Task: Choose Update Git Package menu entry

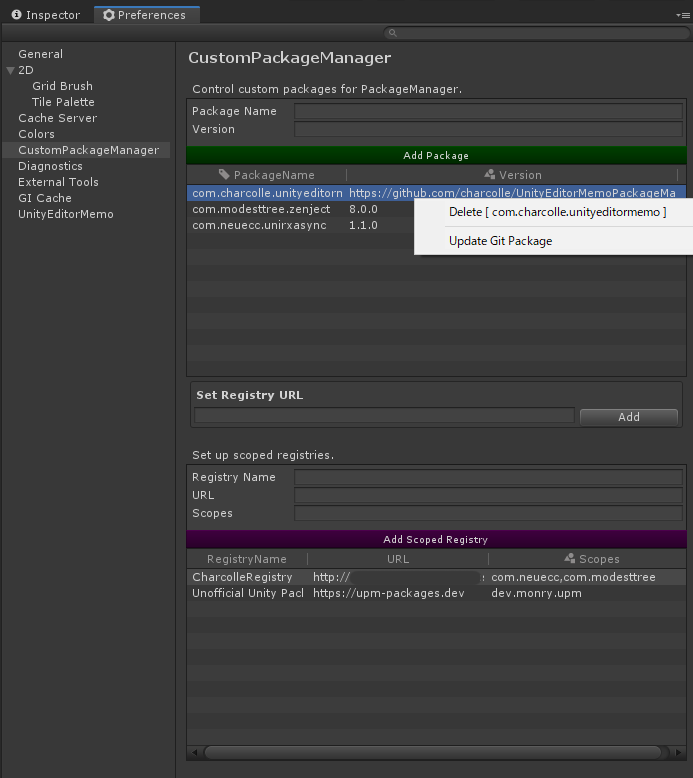Action: click(500, 241)
